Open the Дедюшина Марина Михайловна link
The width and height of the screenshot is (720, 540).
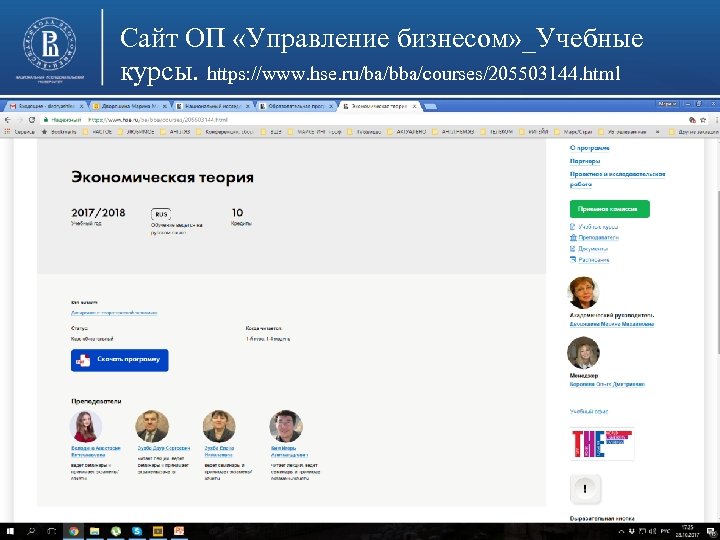[x=612, y=324]
